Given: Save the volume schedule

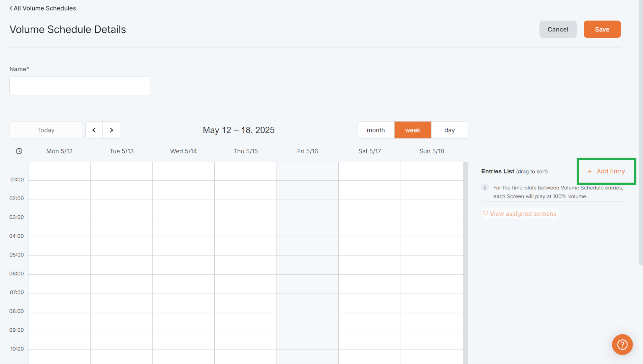Looking at the screenshot, I should click(x=602, y=29).
